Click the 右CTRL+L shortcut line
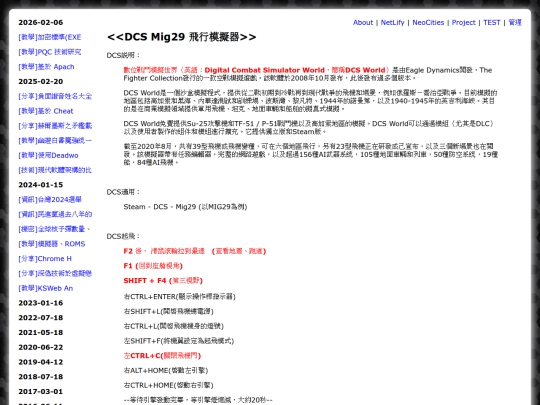Image resolution: width=540 pixels, height=405 pixels. (x=174, y=326)
